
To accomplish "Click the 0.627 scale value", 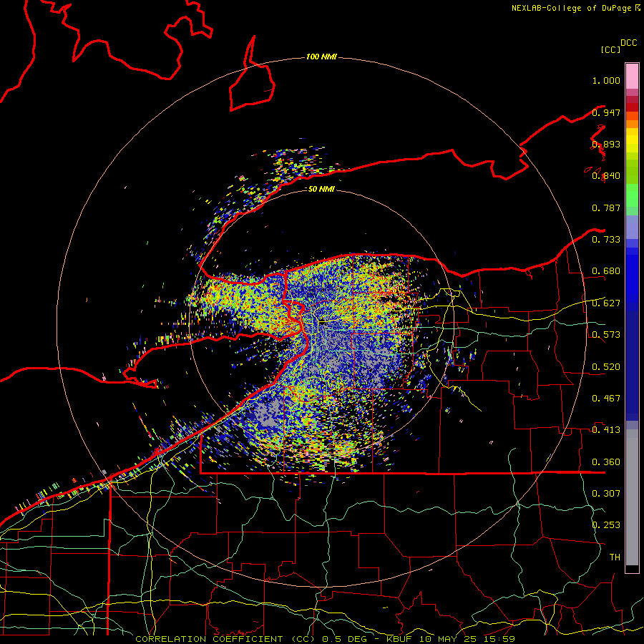I will (x=606, y=303).
